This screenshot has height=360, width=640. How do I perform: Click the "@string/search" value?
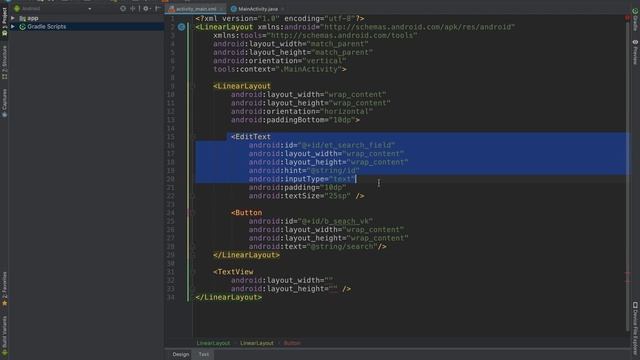342,247
